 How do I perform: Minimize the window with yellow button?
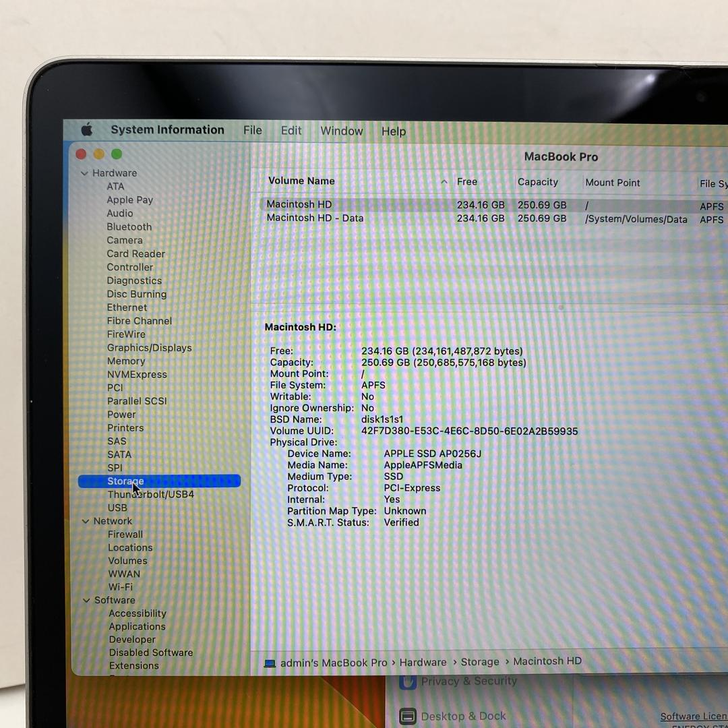[99, 154]
